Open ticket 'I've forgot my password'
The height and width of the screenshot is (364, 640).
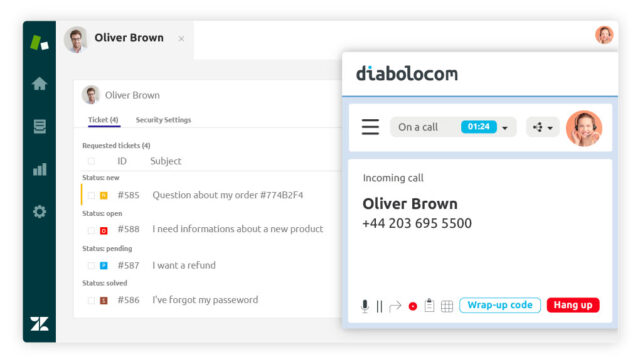(205, 300)
